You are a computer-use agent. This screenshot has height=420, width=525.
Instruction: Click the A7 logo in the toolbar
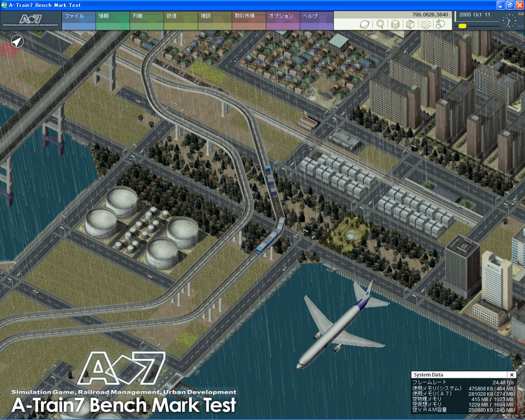click(x=31, y=21)
